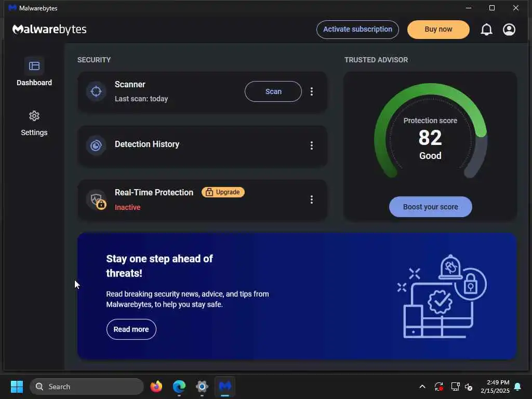Click Read more in threats banner
This screenshot has width=532, height=399.
tap(131, 329)
